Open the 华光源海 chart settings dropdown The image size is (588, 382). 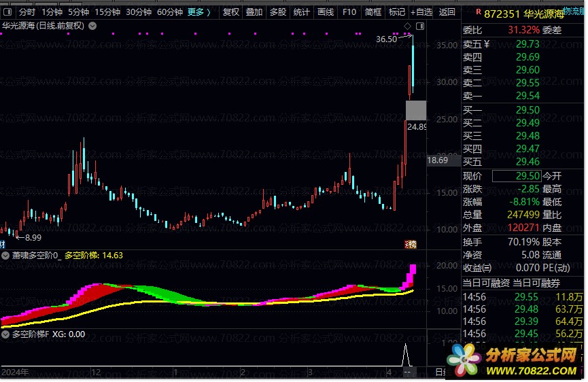click(x=92, y=26)
